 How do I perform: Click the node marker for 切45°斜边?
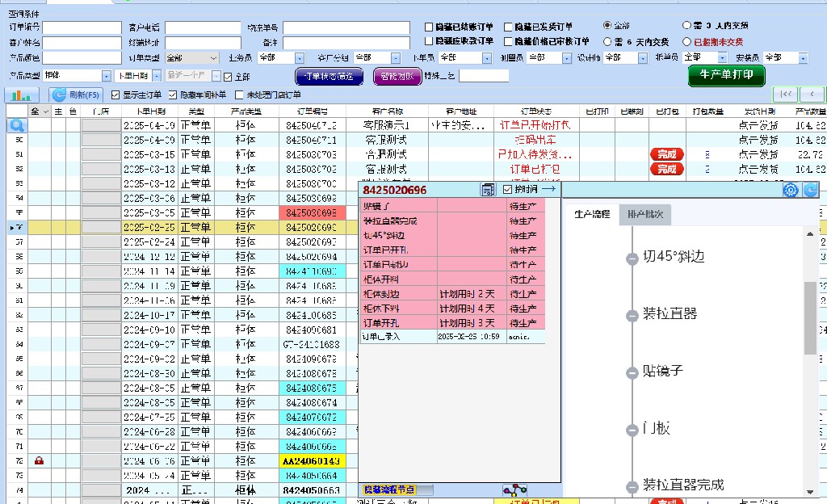[x=632, y=258]
